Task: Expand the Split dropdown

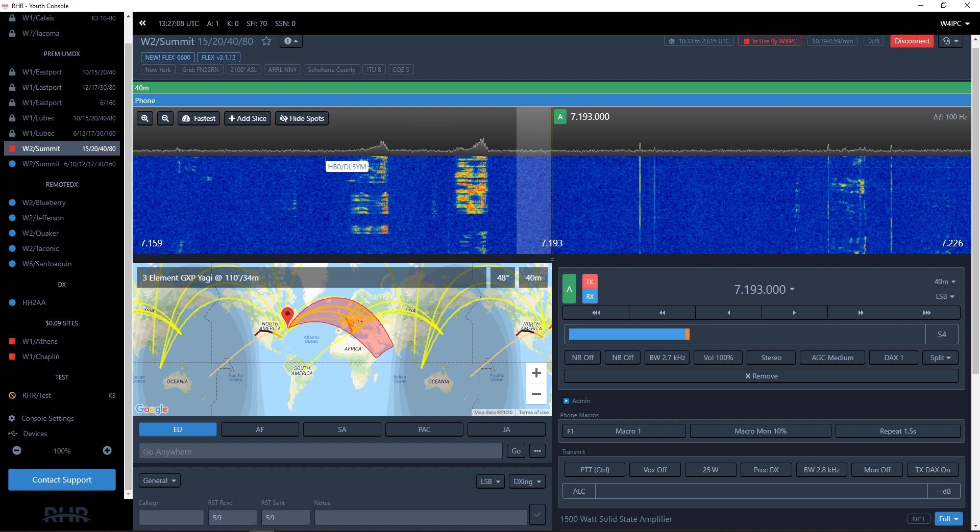Action: (940, 358)
